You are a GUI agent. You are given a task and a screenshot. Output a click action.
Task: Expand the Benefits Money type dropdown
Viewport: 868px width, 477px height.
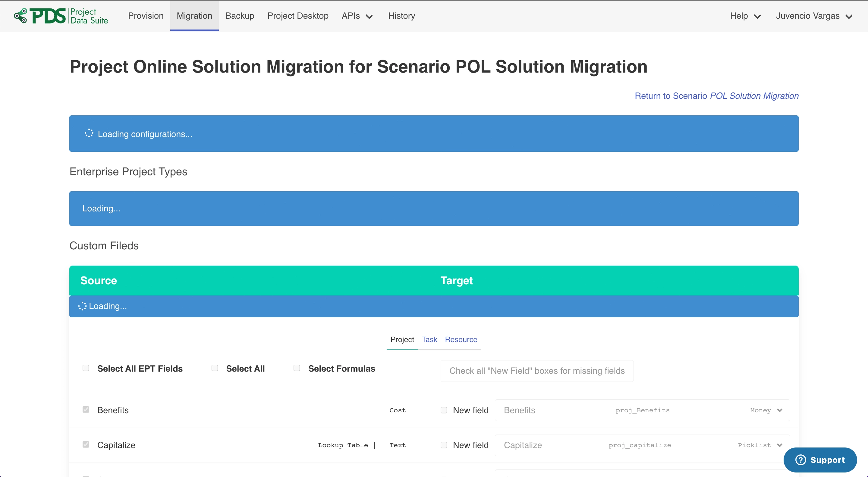point(779,410)
